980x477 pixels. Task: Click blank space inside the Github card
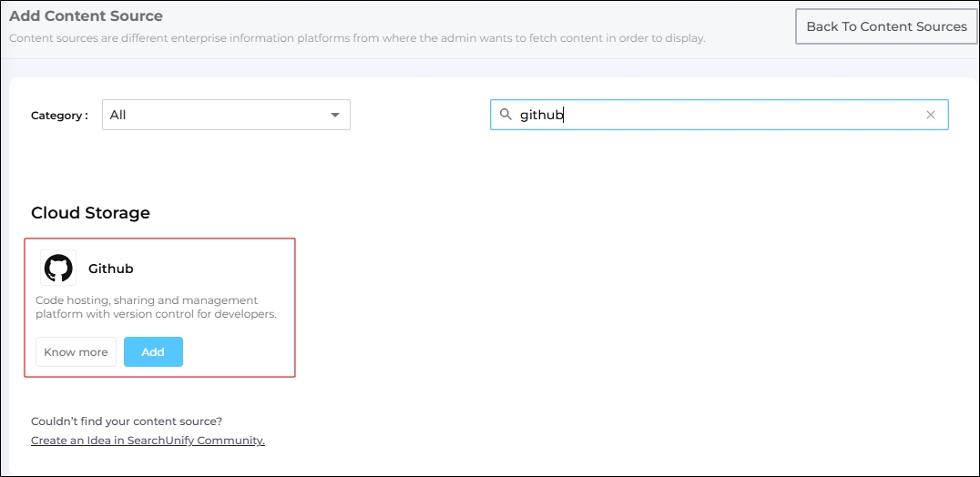click(x=237, y=350)
